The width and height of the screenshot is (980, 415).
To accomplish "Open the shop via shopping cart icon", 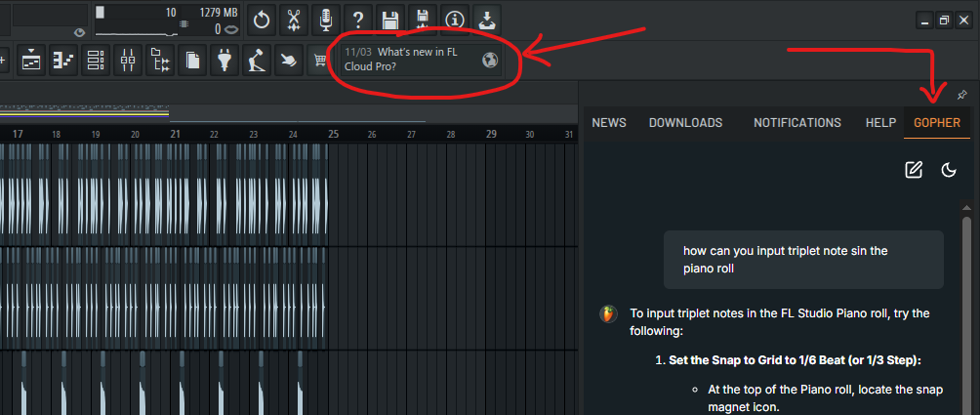I will point(320,60).
